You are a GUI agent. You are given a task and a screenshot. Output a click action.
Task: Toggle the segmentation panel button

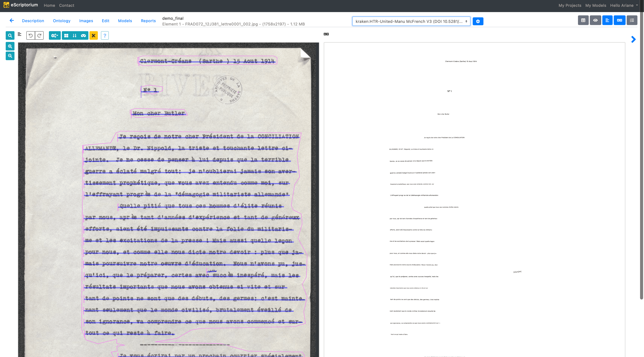click(x=607, y=20)
